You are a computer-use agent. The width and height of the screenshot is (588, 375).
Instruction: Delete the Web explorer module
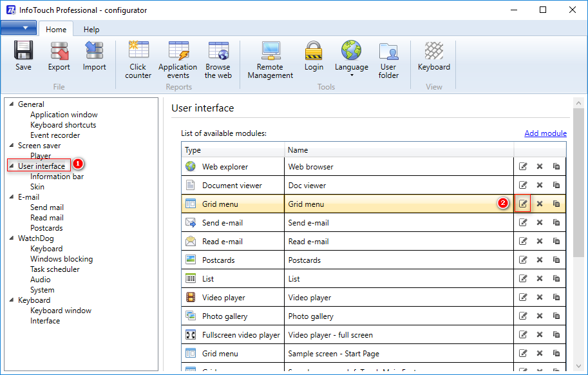(x=540, y=166)
